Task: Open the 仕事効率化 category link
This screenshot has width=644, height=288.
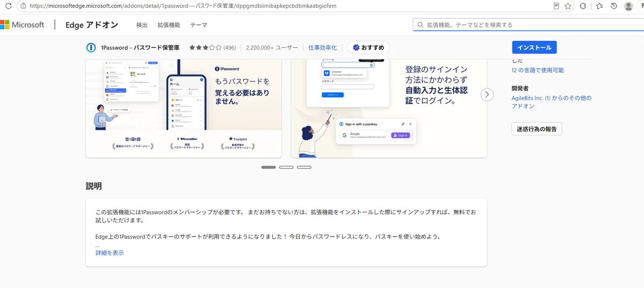Action: [323, 48]
